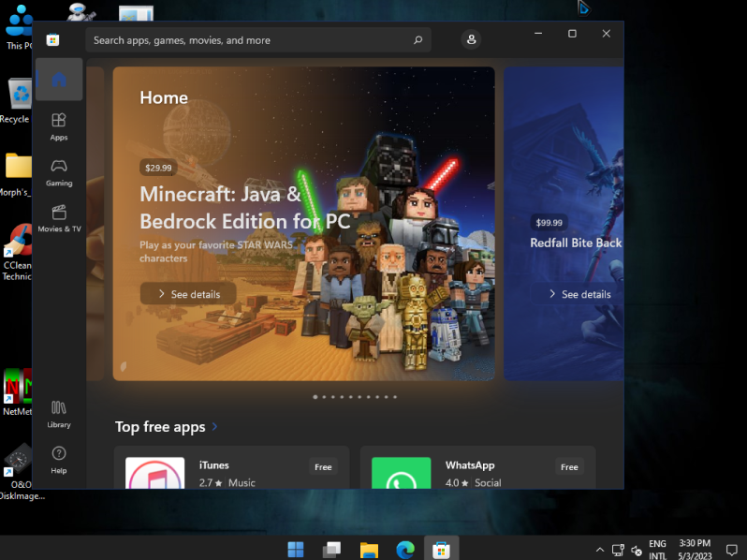Image resolution: width=747 pixels, height=560 pixels.
Task: Open the Windows Start menu
Action: 296,549
